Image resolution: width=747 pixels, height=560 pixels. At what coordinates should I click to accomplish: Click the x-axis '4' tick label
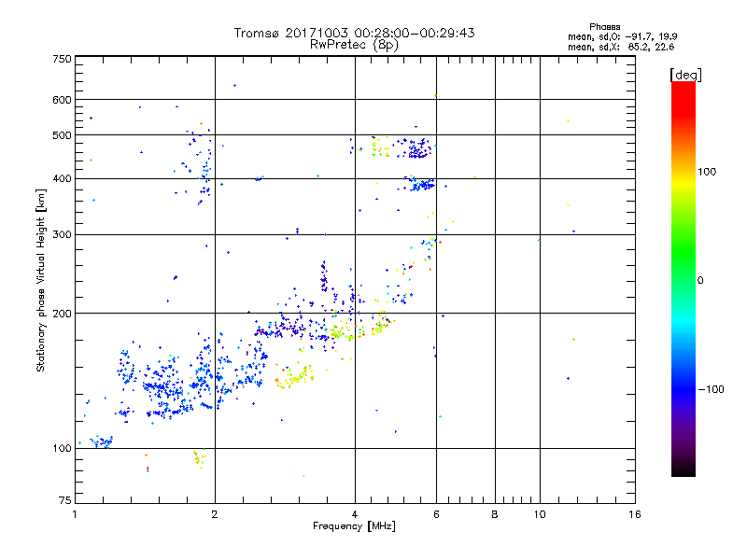tap(355, 514)
